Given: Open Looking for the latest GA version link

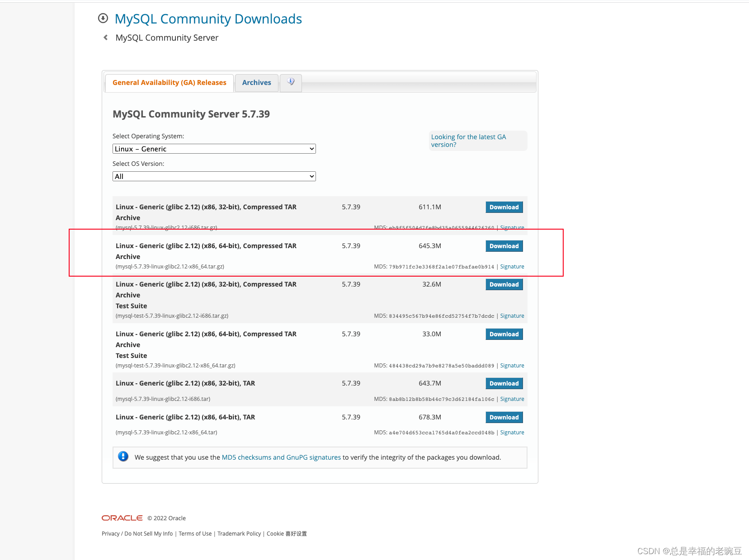Looking at the screenshot, I should (x=469, y=141).
